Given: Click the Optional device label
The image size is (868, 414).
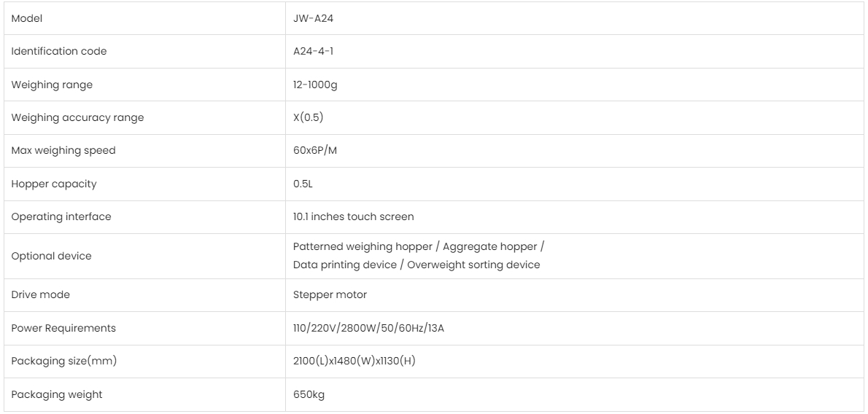Looking at the screenshot, I should tap(42, 257).
